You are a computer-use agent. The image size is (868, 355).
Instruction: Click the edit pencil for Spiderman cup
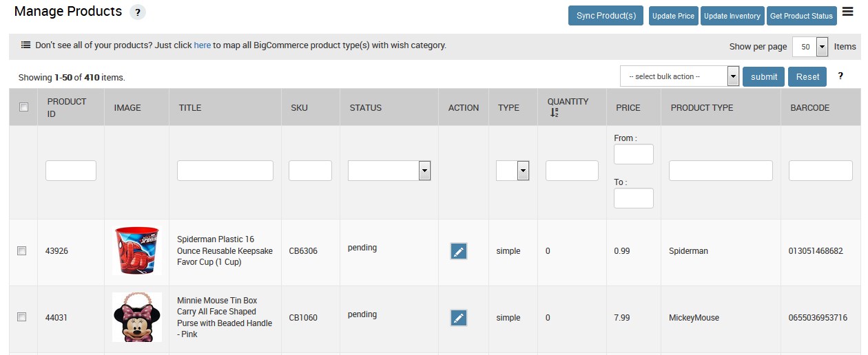[458, 251]
